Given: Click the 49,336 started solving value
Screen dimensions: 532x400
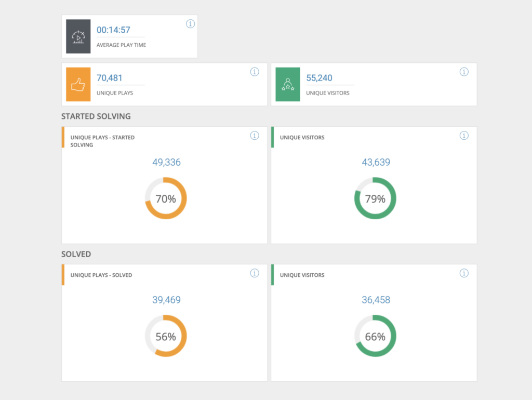Looking at the screenshot, I should pyautogui.click(x=166, y=163).
